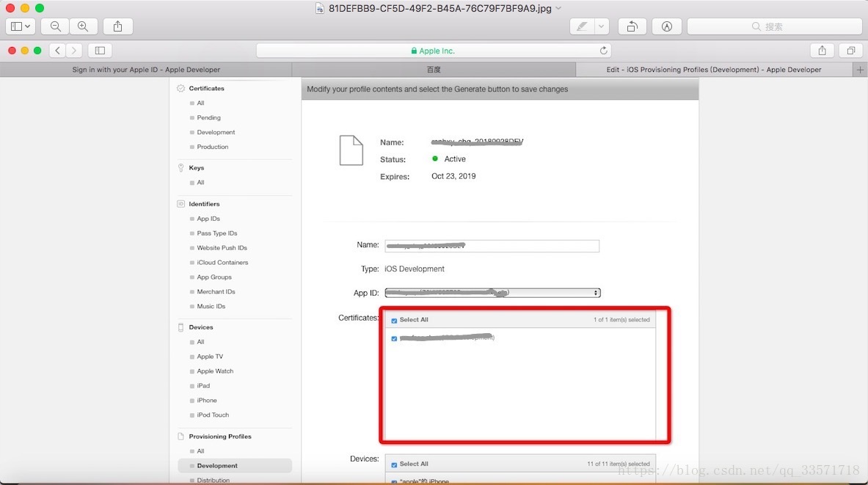The width and height of the screenshot is (868, 485).
Task: Open iCloud Containers in sidebar
Action: (222, 263)
